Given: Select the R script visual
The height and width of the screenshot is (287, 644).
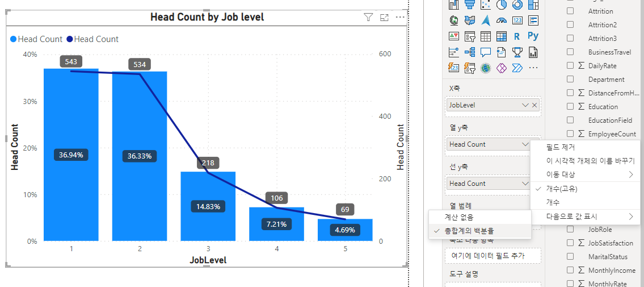Looking at the screenshot, I should 517,36.
